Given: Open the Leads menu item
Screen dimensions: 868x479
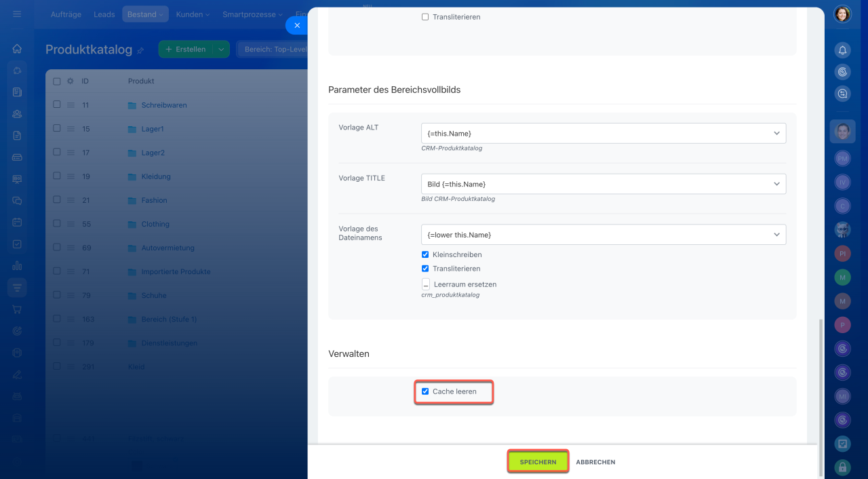Looking at the screenshot, I should pyautogui.click(x=104, y=14).
